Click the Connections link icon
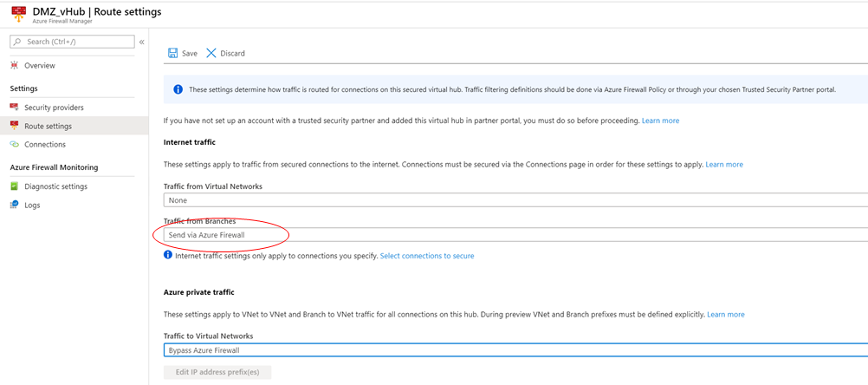The height and width of the screenshot is (385, 868). (15, 144)
